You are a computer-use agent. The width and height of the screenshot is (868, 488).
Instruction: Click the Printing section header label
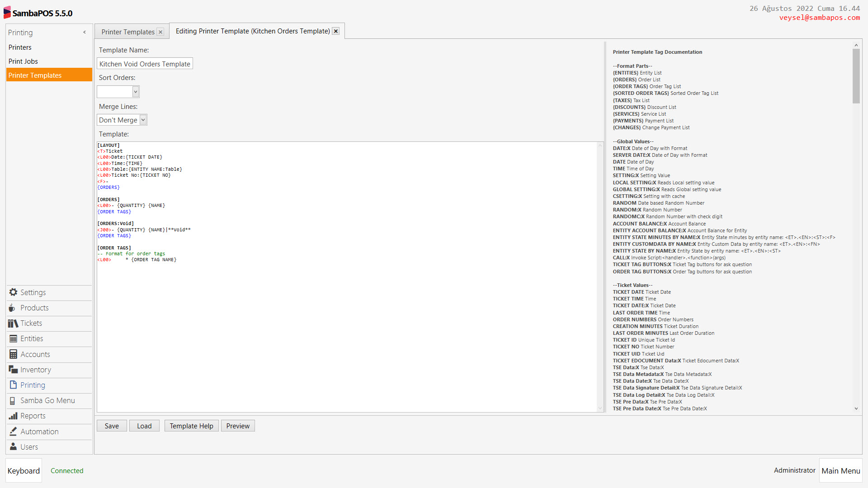(x=20, y=33)
